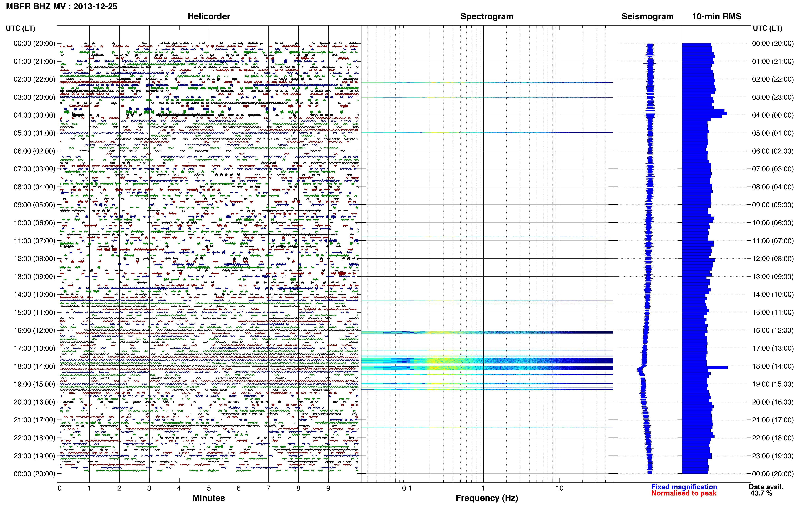The width and height of the screenshot is (812, 508).
Task: Click minute '6' tick below the helicorder
Action: (239, 488)
